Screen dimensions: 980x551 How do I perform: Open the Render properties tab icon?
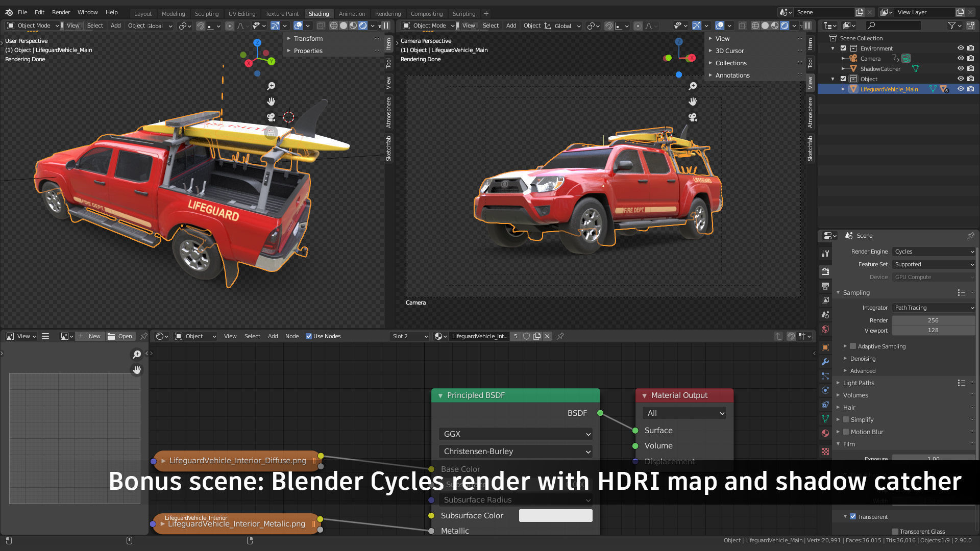[x=825, y=272]
